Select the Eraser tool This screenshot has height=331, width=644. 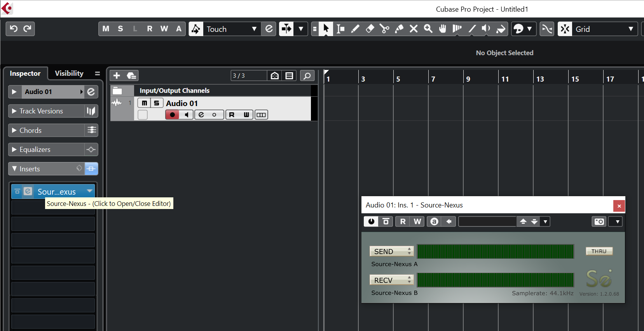point(370,29)
